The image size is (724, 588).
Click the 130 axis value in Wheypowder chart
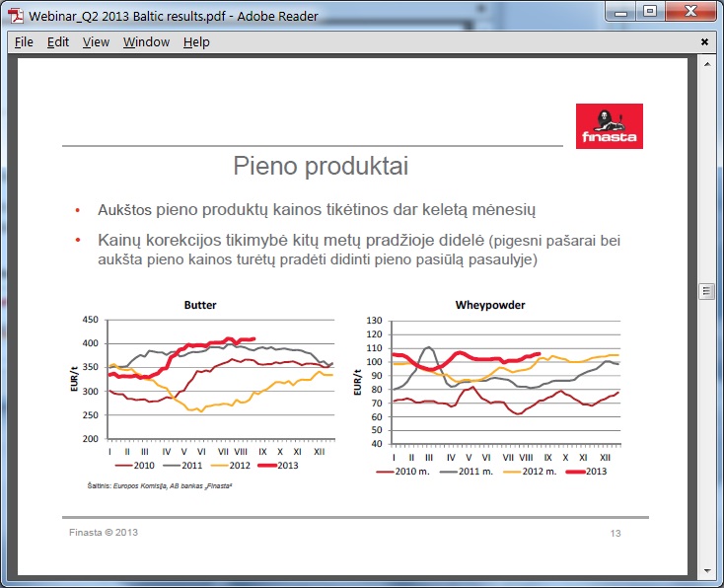pyautogui.click(x=374, y=321)
